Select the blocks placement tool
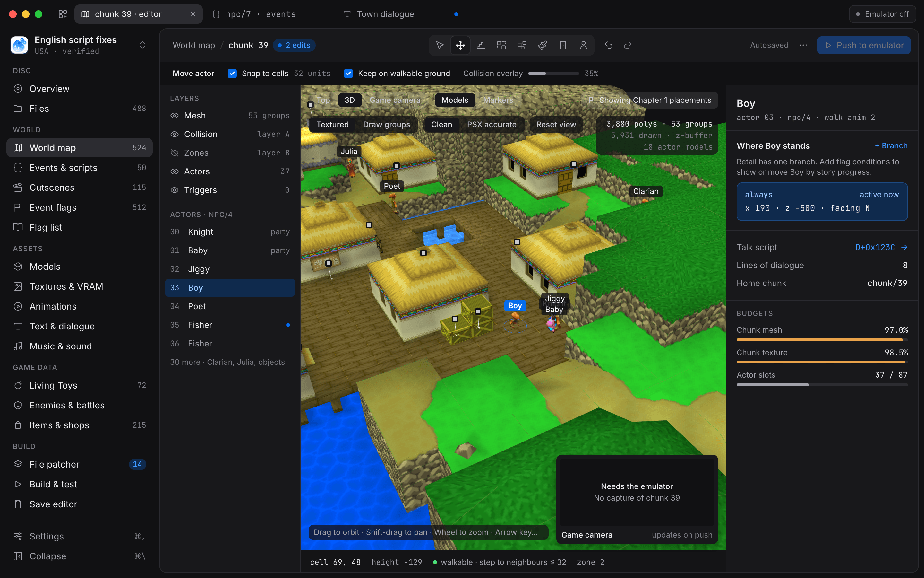This screenshot has height=578, width=924. [522, 45]
